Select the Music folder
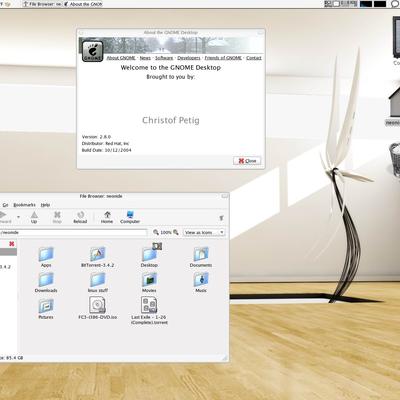 click(201, 283)
